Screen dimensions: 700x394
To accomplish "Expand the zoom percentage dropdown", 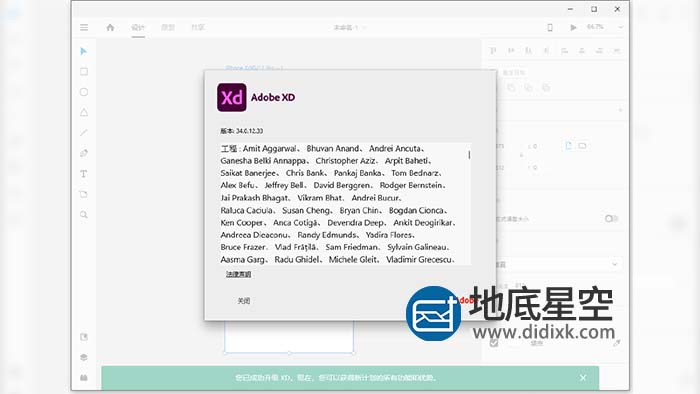I will pyautogui.click(x=621, y=28).
